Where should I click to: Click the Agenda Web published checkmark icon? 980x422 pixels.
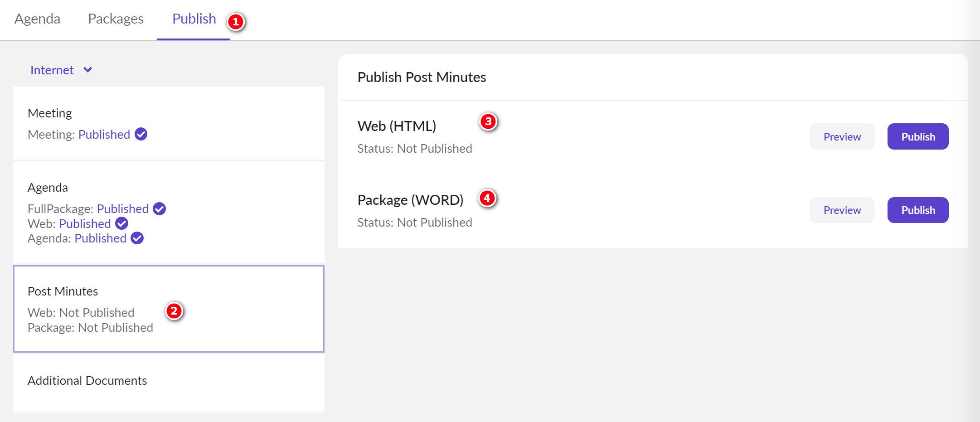point(121,223)
